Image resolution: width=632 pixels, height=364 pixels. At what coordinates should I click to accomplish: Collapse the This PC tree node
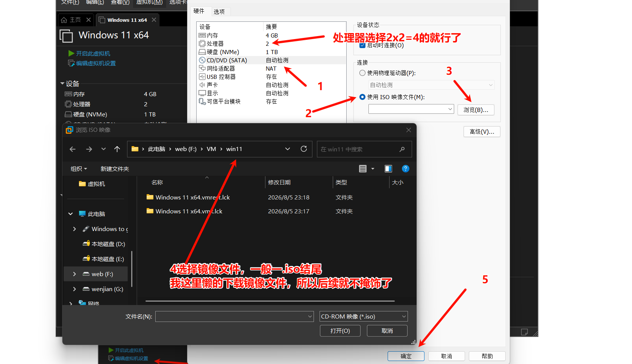pyautogui.click(x=71, y=214)
